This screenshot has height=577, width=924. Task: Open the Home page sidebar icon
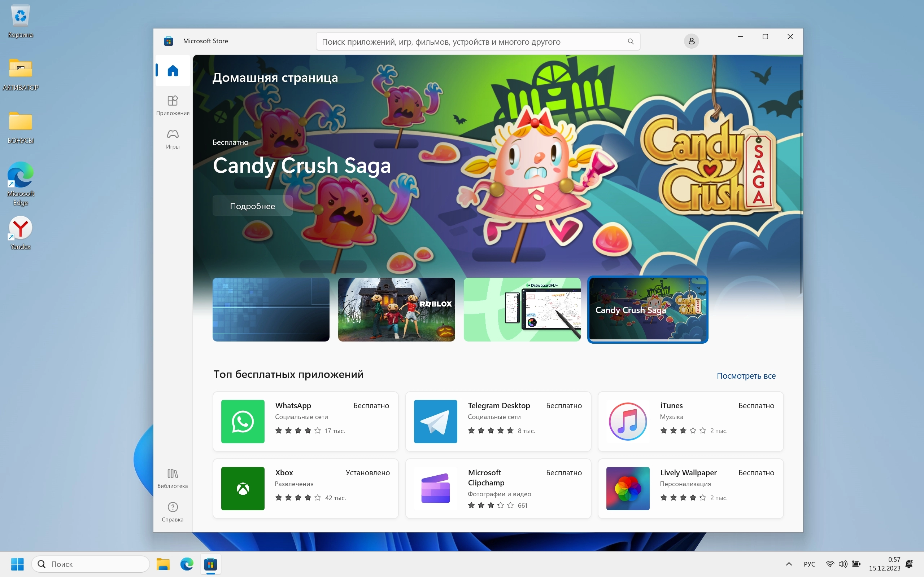[173, 71]
